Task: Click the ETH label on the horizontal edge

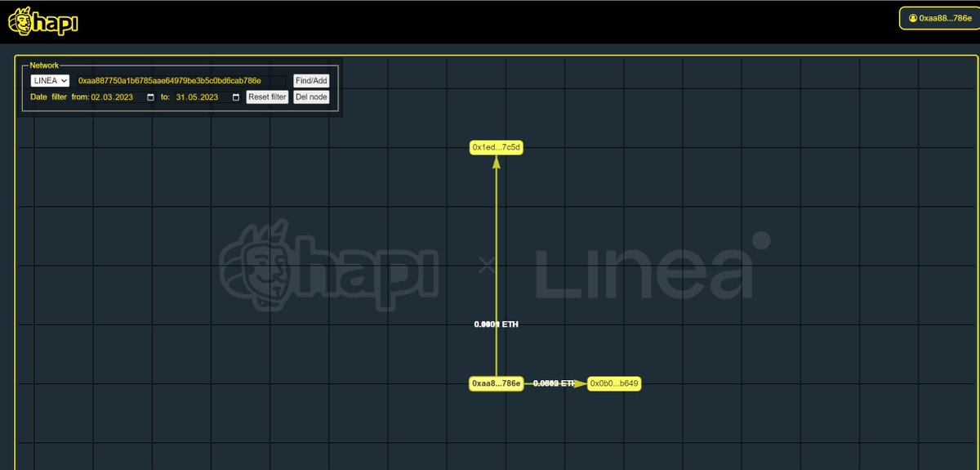Action: point(555,383)
